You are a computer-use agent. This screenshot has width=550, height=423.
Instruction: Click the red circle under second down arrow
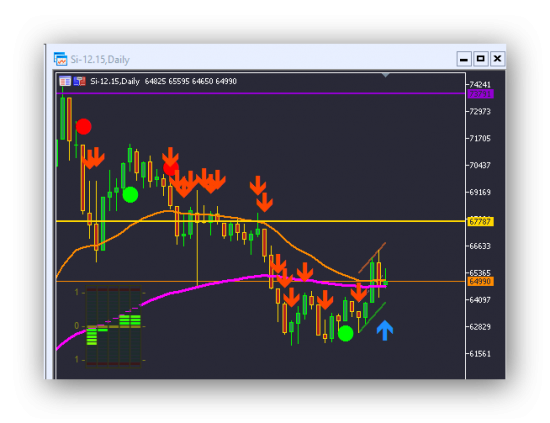pyautogui.click(x=171, y=168)
